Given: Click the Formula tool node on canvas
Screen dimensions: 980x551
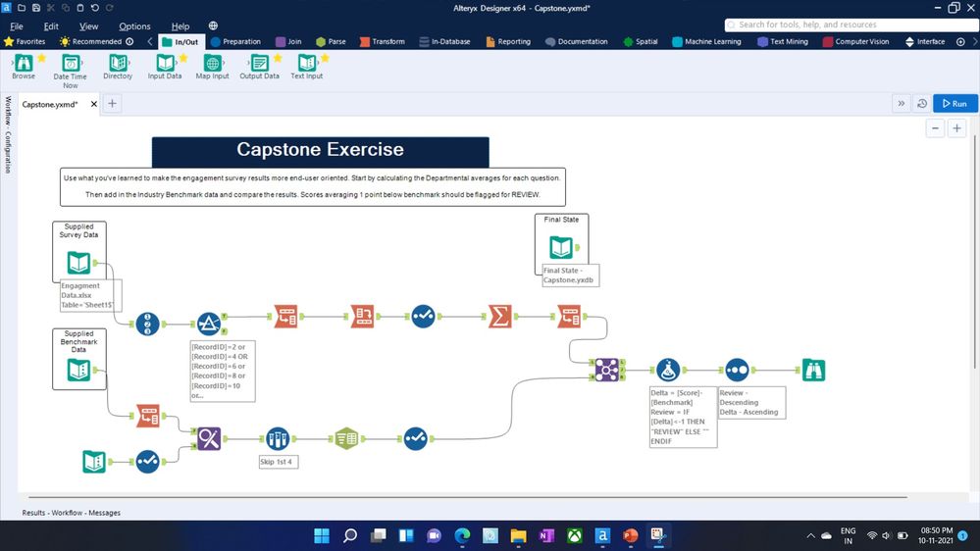Looking at the screenshot, I should pos(667,370).
